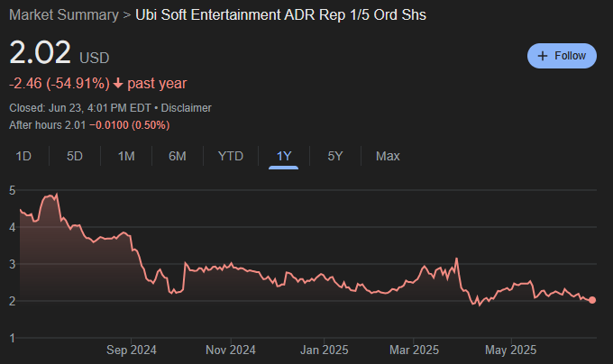Select the 5D time range tab

tap(75, 156)
